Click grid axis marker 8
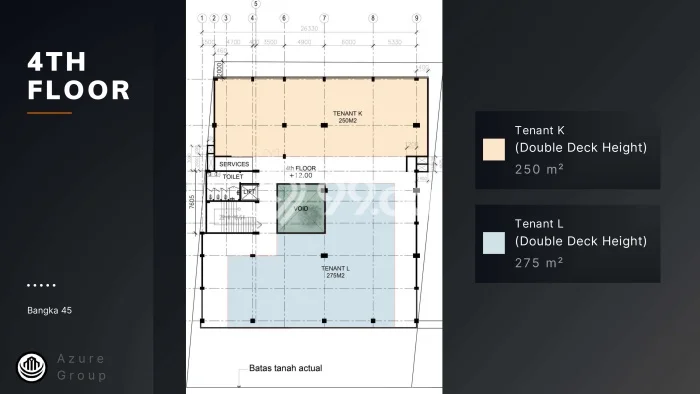Viewport: 700px width, 394px height. (373, 18)
